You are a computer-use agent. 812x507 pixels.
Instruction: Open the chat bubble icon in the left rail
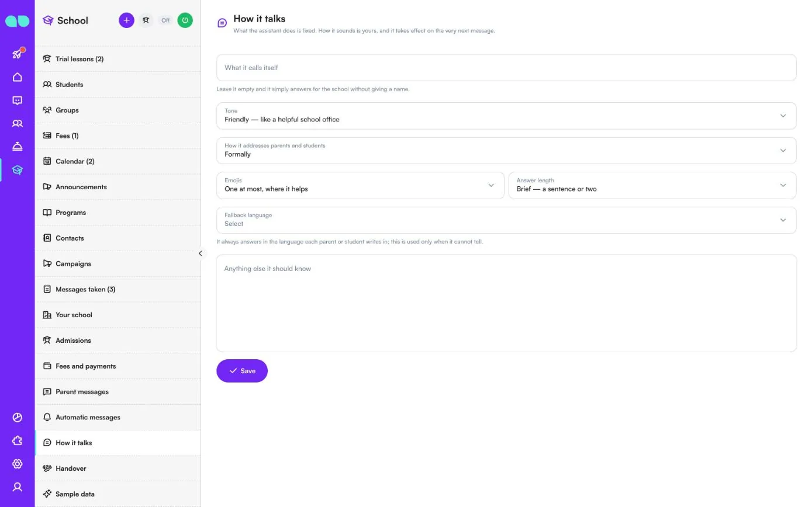[x=18, y=100]
